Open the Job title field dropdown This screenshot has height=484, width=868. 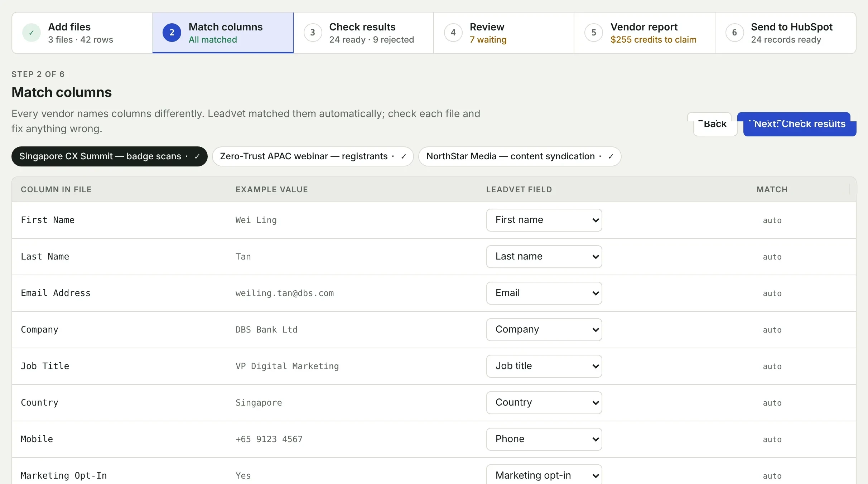544,366
